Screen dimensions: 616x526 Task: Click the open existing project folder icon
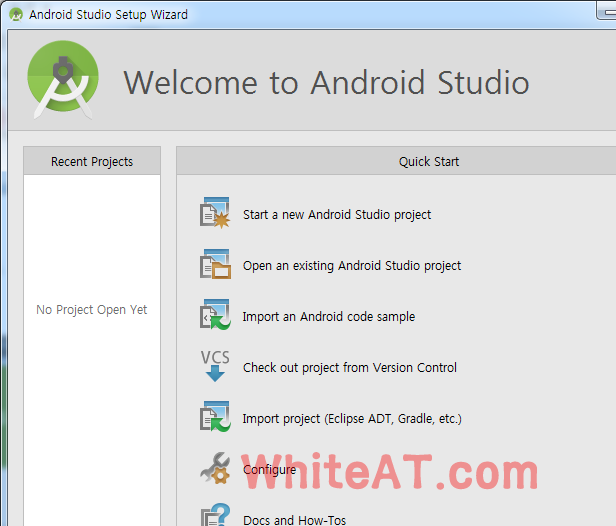tap(215, 264)
